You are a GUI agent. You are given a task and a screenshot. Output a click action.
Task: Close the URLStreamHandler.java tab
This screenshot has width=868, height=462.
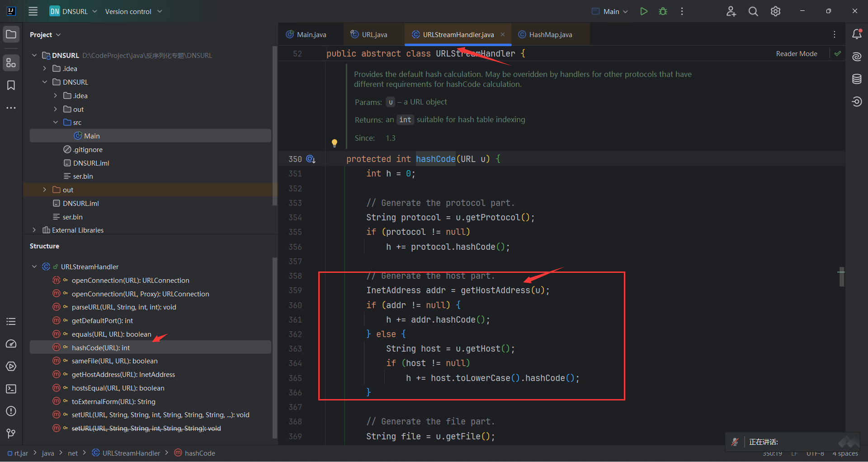pyautogui.click(x=502, y=34)
